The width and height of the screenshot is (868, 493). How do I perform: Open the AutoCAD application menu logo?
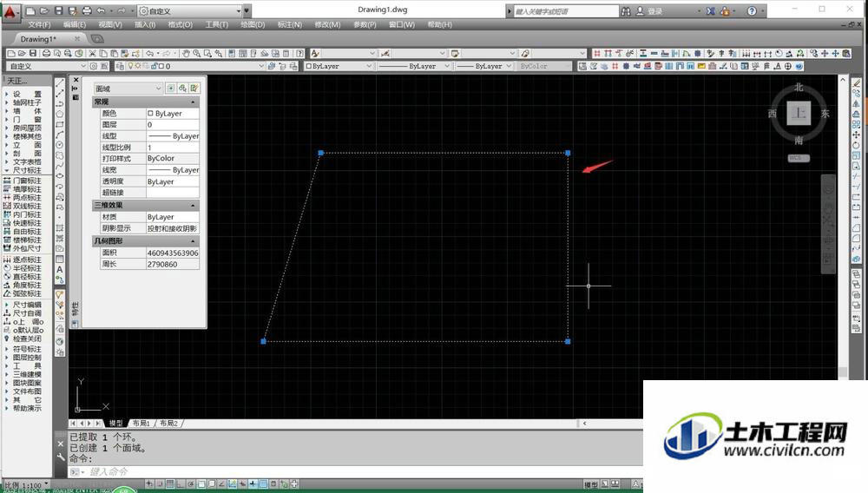pyautogui.click(x=10, y=12)
